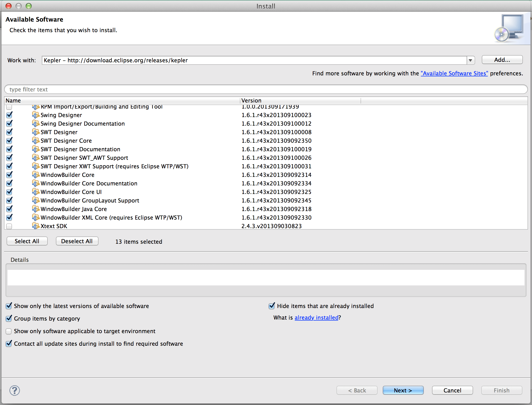The width and height of the screenshot is (532, 405).
Task: Click the WindowBuilder Core feature icon
Action: pyautogui.click(x=36, y=175)
